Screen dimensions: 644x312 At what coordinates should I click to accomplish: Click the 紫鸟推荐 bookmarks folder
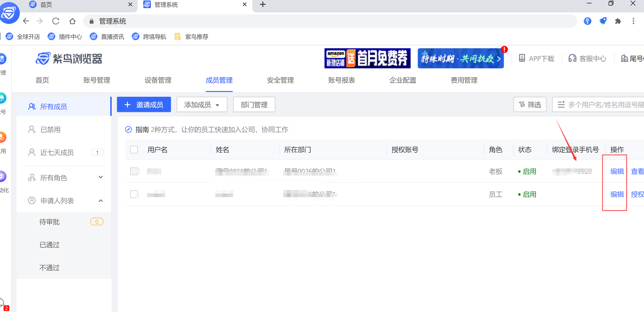191,37
